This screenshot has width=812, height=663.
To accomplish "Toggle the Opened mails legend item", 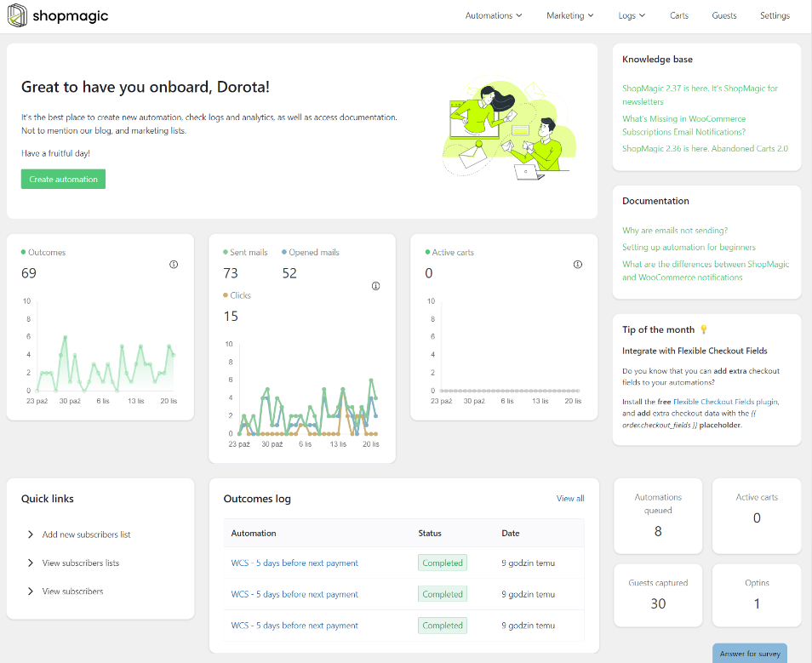I will [x=311, y=252].
